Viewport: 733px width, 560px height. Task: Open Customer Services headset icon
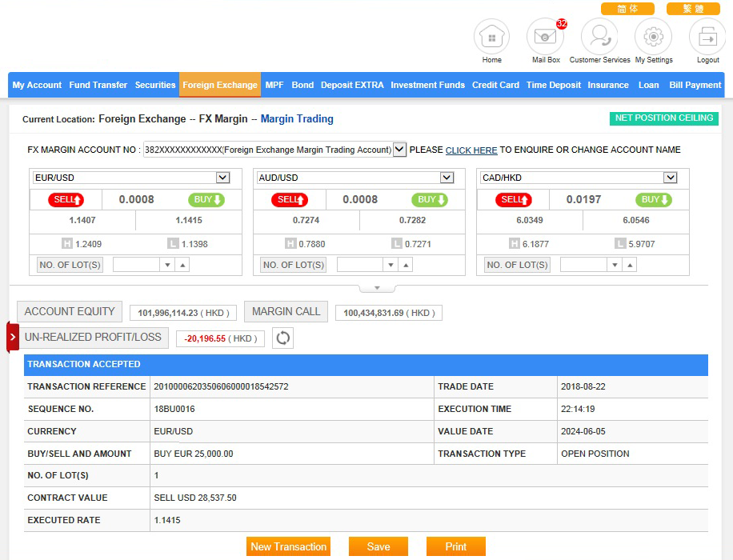[x=599, y=37]
